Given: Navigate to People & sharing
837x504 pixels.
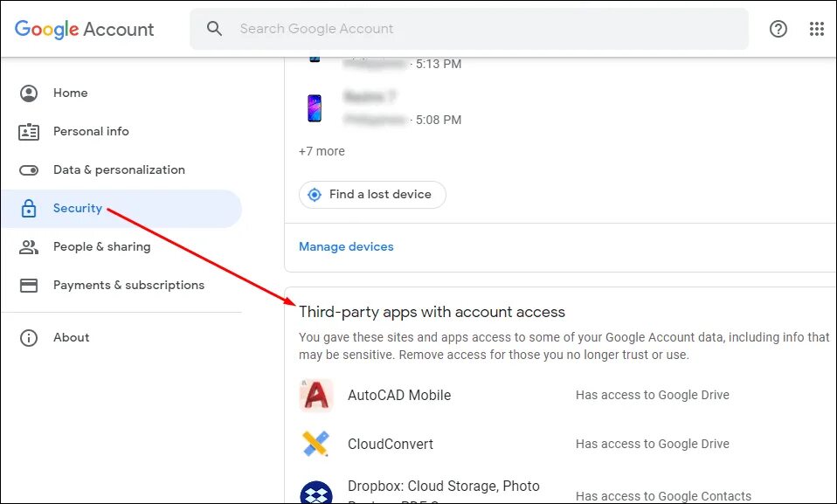Looking at the screenshot, I should click(x=101, y=247).
